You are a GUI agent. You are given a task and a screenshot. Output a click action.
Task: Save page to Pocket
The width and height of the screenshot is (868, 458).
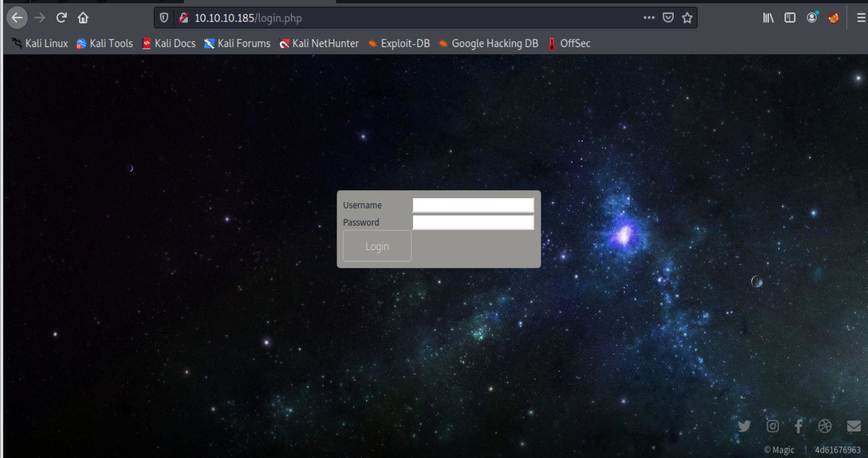point(668,18)
